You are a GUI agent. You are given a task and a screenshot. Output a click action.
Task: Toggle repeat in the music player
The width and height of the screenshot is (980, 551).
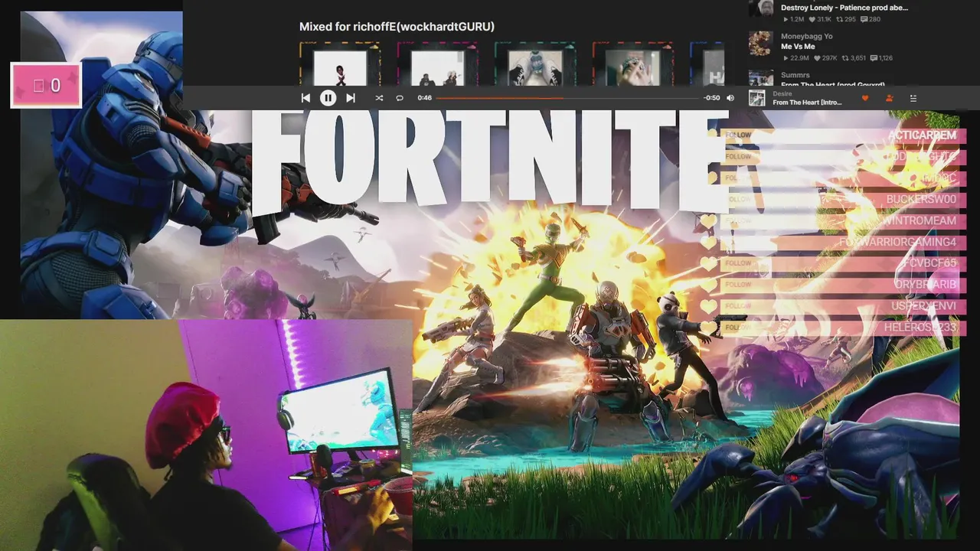click(x=400, y=98)
